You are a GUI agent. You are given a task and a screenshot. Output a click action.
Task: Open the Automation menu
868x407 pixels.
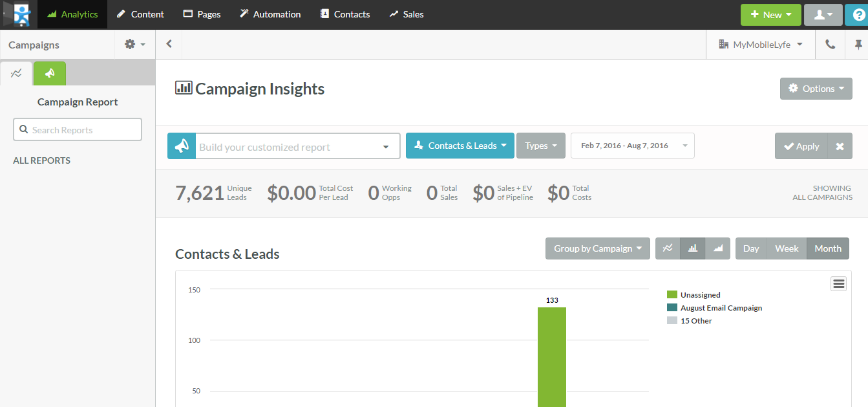[270, 14]
